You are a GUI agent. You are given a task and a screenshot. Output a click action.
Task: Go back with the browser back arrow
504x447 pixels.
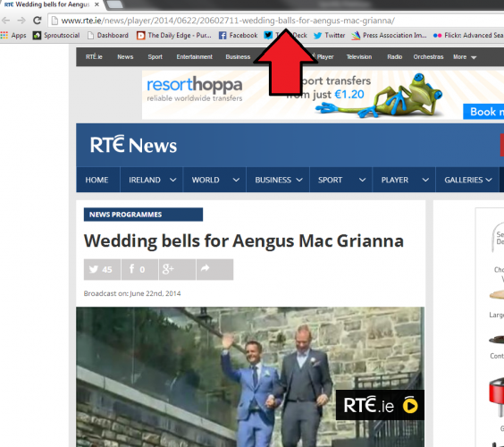pos(5,21)
